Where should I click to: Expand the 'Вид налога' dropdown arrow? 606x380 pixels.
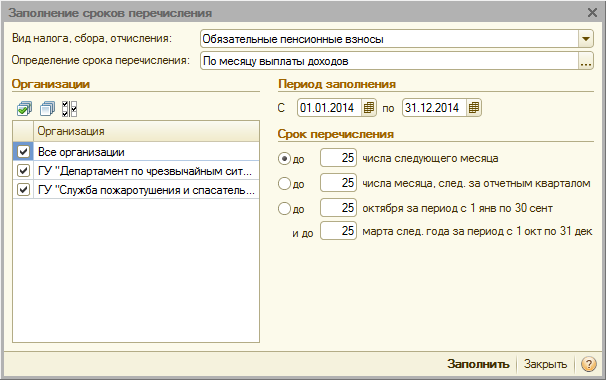(586, 39)
